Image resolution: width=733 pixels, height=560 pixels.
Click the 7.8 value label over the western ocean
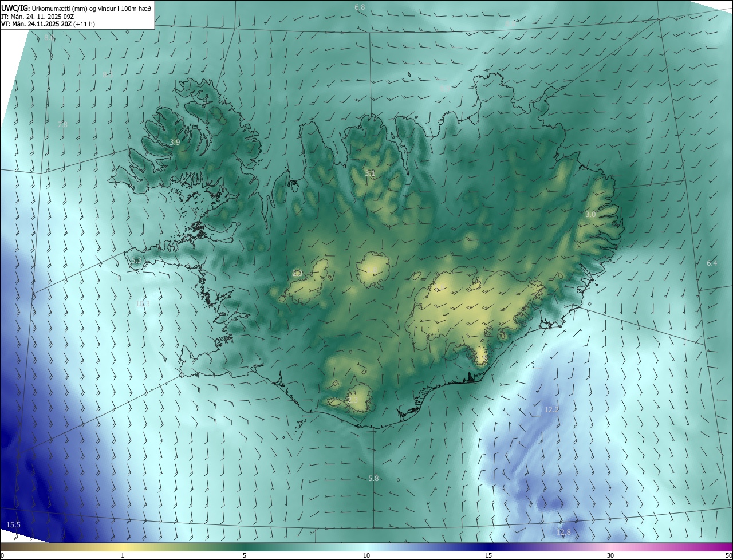click(62, 124)
